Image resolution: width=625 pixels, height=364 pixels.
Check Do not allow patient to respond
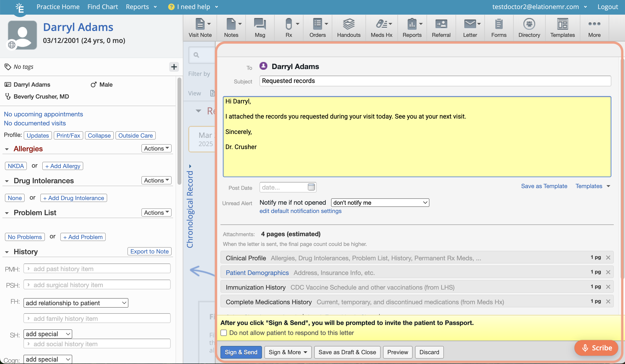(224, 333)
